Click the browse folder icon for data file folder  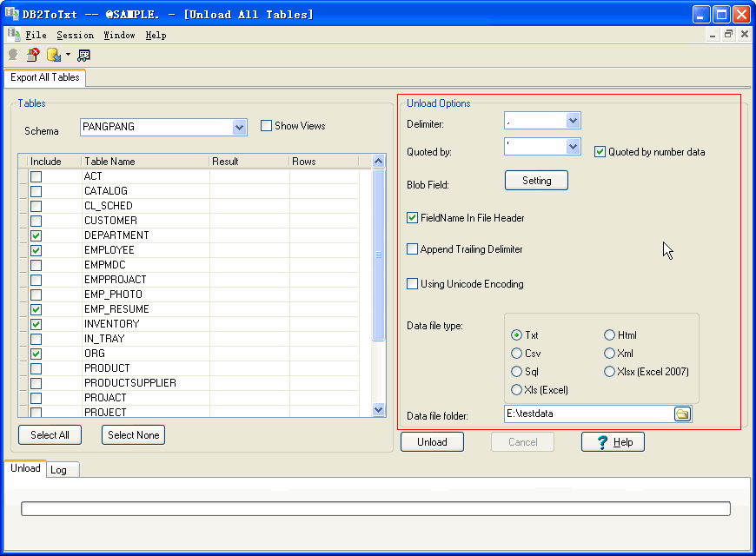[x=682, y=414]
